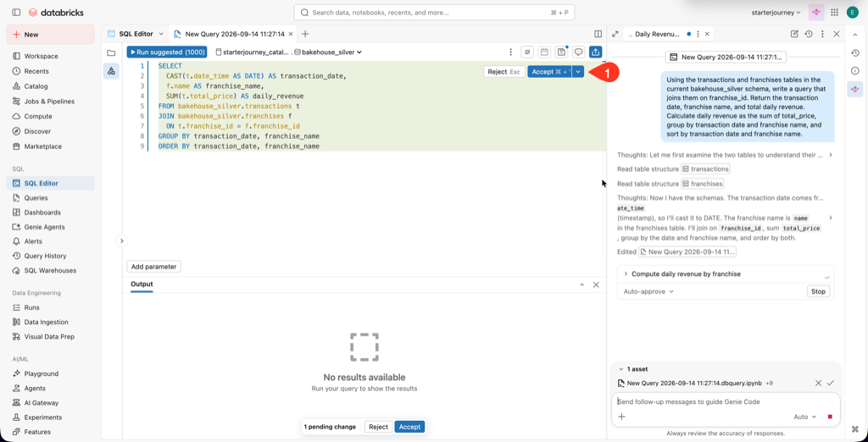Reject suggestion in the editor
The width and height of the screenshot is (868, 442).
click(504, 72)
